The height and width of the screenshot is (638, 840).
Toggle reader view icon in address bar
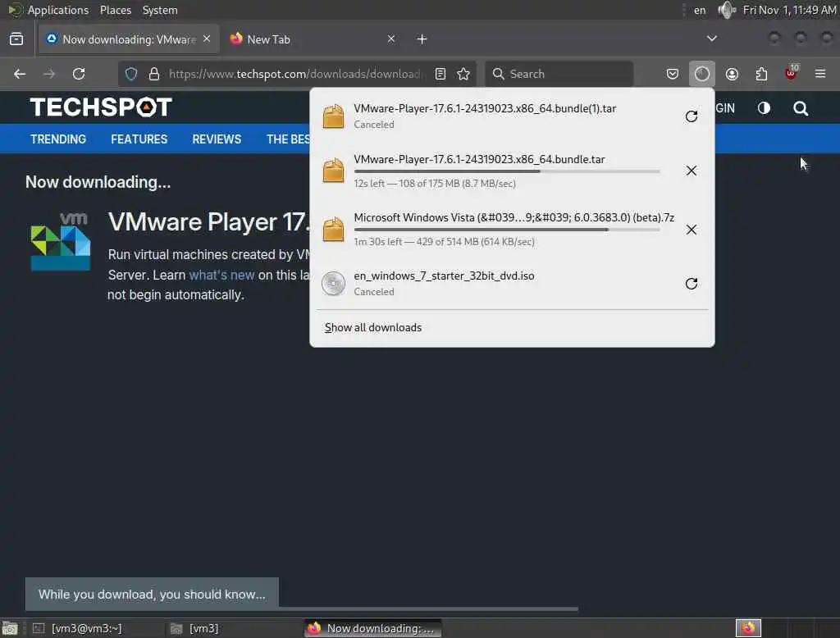[x=441, y=74]
